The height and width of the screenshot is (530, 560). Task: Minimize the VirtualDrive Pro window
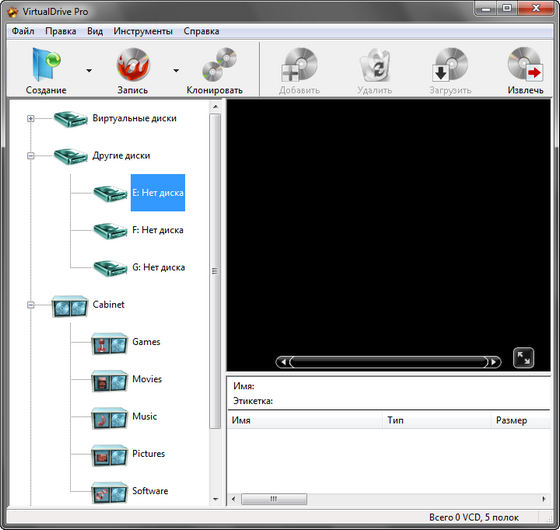(x=486, y=8)
